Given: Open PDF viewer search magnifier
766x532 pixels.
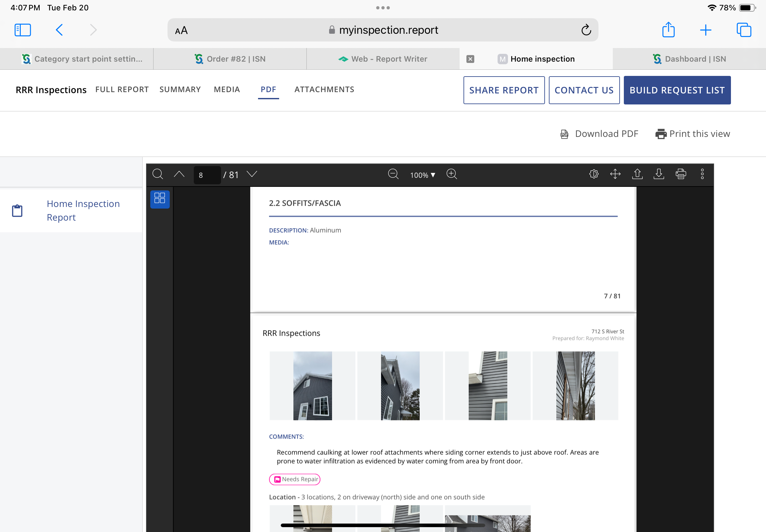Looking at the screenshot, I should (x=158, y=174).
